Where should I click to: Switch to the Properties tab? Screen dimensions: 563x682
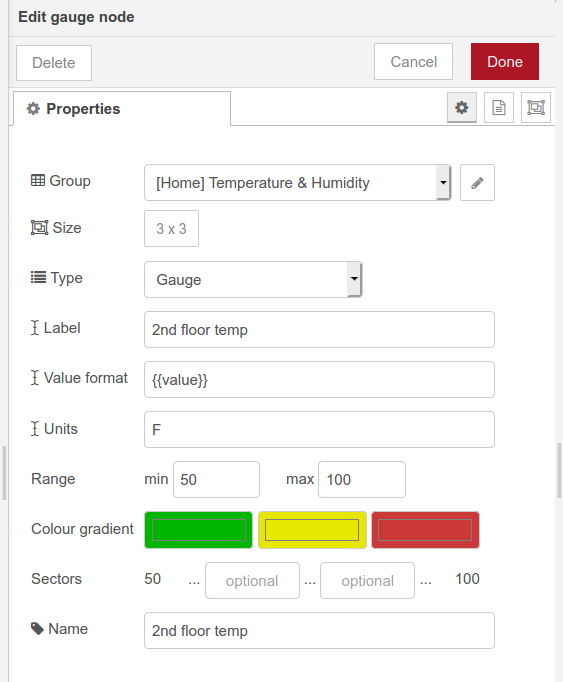click(x=122, y=109)
